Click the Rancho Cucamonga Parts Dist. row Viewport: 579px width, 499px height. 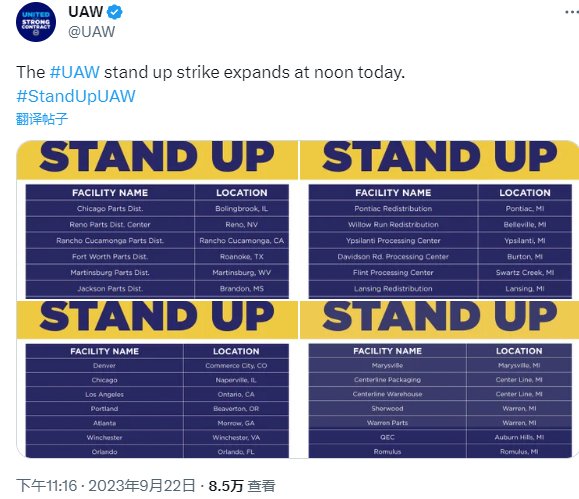click(157, 240)
